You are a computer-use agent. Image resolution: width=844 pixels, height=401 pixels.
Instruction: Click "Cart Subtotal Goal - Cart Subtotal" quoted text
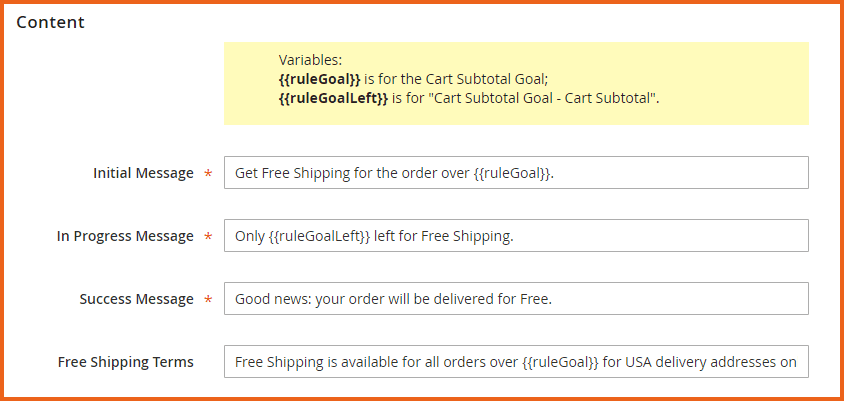[x=532, y=98]
